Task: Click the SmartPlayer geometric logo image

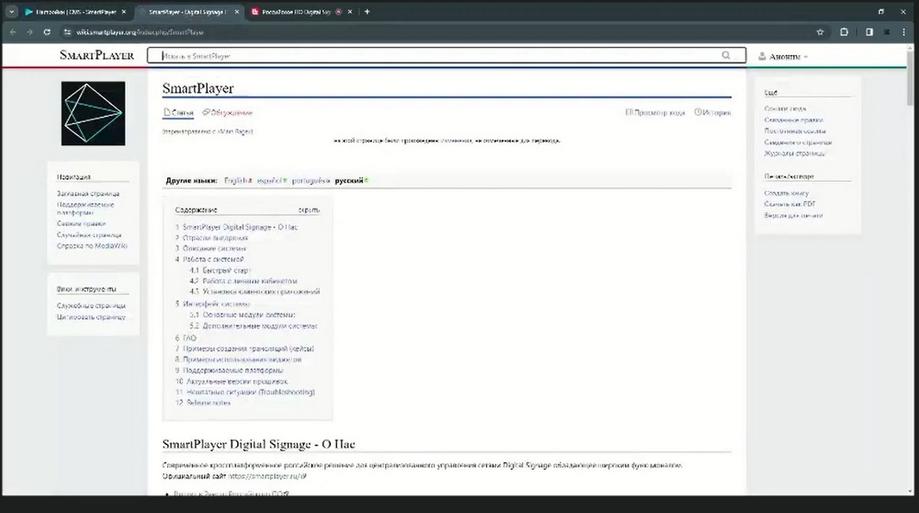Action: point(93,113)
